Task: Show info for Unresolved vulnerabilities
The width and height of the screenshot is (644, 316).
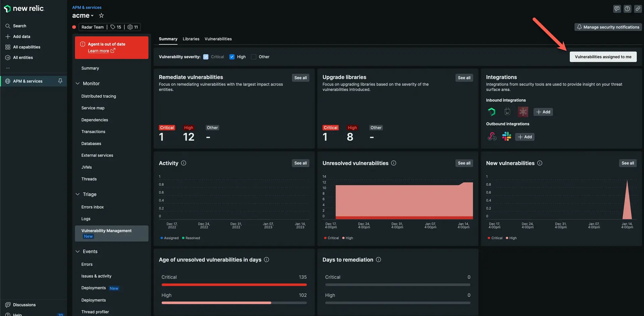Action: [393, 163]
